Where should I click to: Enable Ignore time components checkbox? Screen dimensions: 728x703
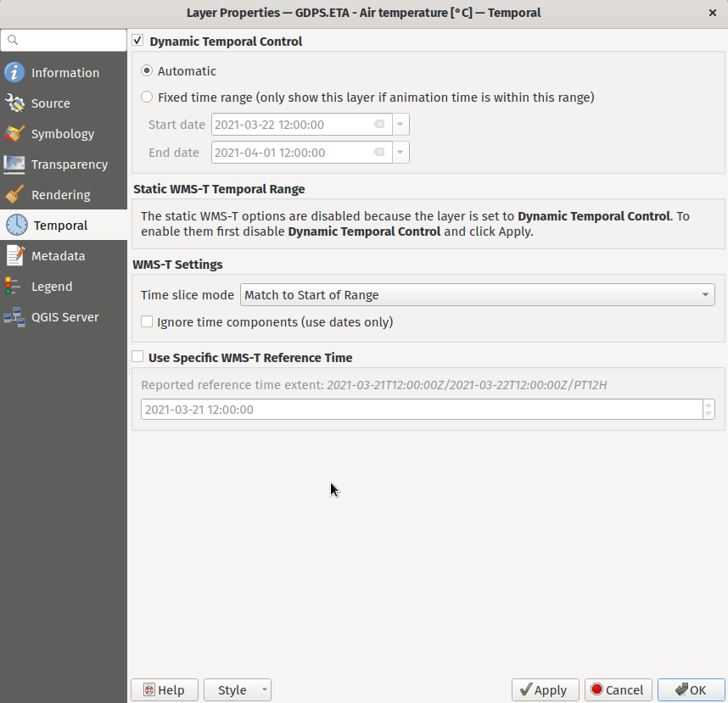coord(148,322)
